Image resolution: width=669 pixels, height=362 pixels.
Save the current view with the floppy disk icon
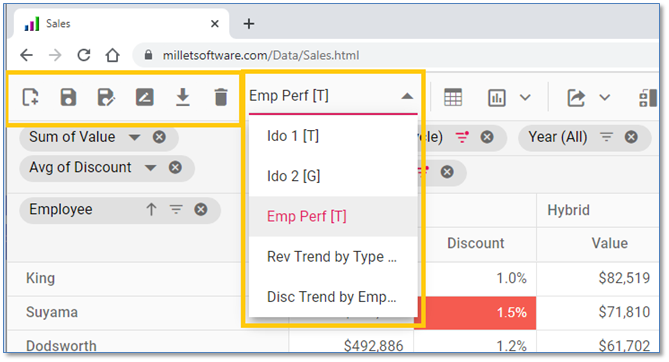point(68,97)
